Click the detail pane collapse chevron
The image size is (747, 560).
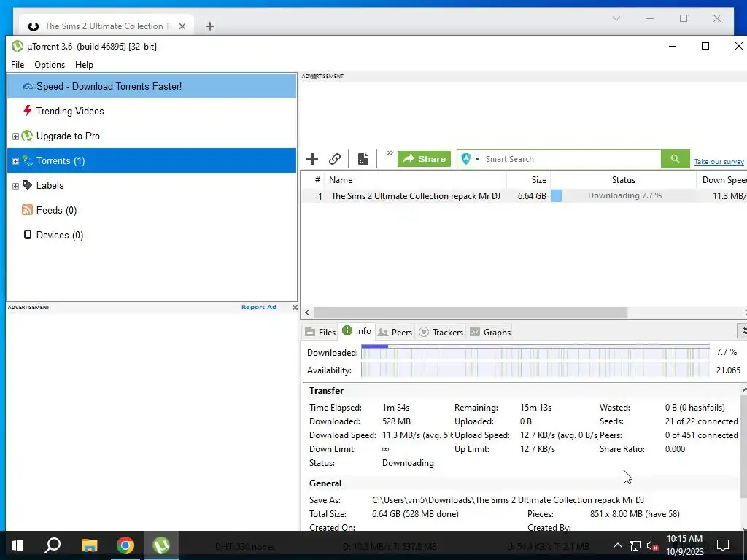click(743, 330)
